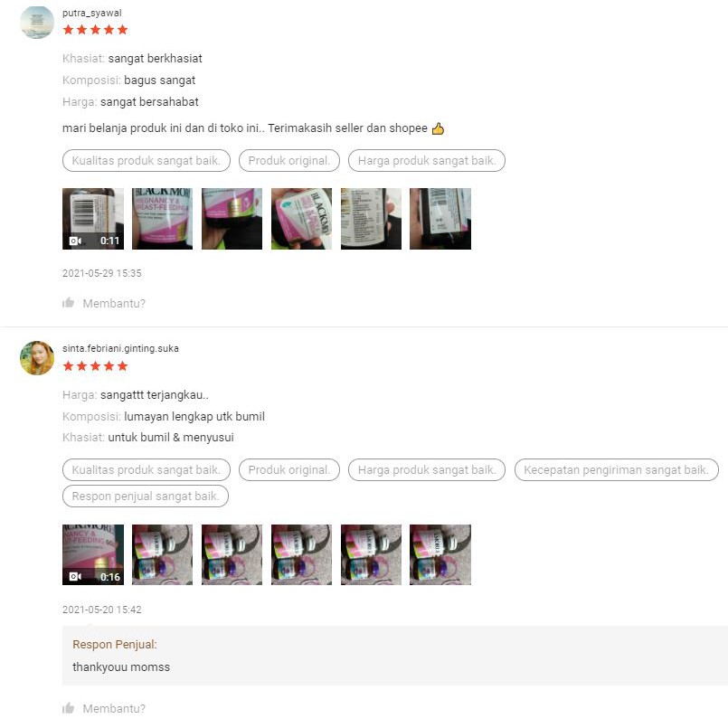Play the 0:16 review video

[x=93, y=555]
